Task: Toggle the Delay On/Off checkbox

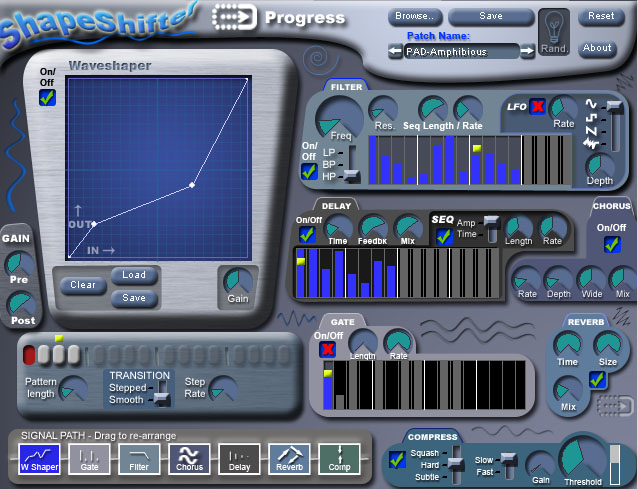Action: (307, 235)
